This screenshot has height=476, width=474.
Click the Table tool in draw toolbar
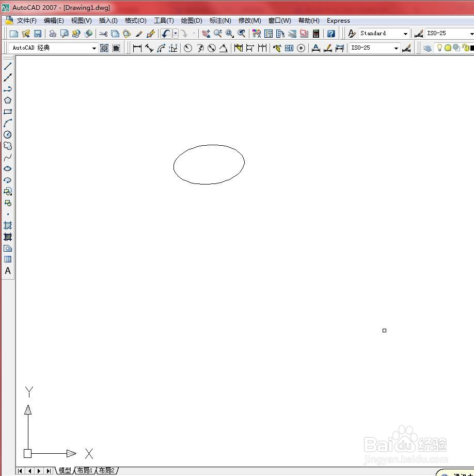(8, 259)
